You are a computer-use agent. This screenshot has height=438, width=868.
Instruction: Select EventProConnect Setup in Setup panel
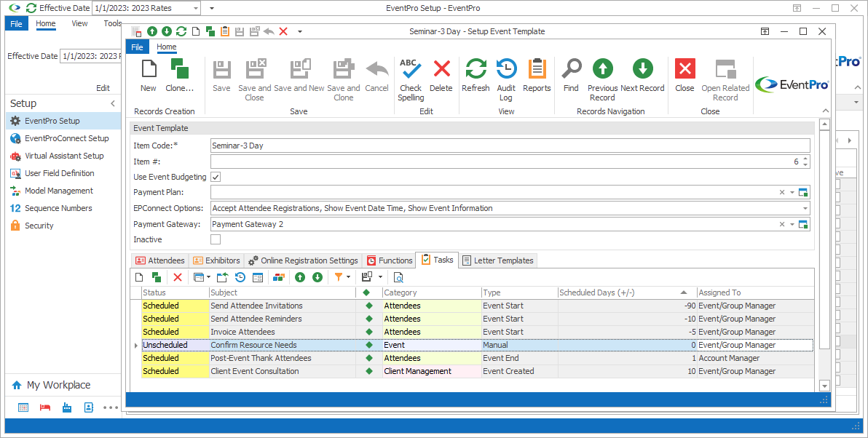63,138
